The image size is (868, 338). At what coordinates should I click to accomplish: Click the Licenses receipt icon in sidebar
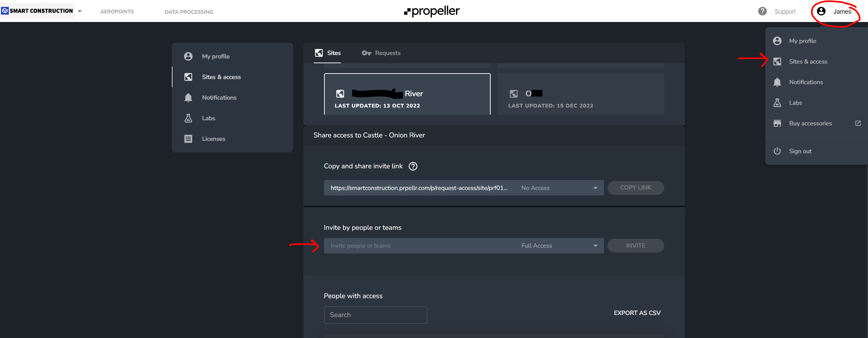(188, 139)
